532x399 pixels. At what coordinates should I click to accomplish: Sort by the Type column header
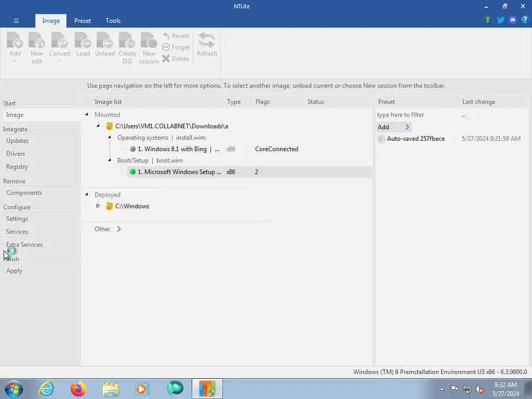click(x=234, y=102)
